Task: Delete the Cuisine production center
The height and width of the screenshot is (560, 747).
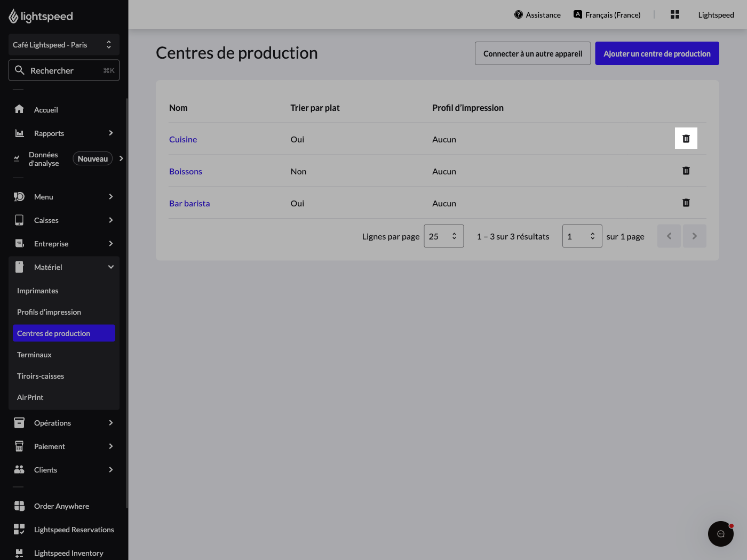Action: tap(686, 139)
